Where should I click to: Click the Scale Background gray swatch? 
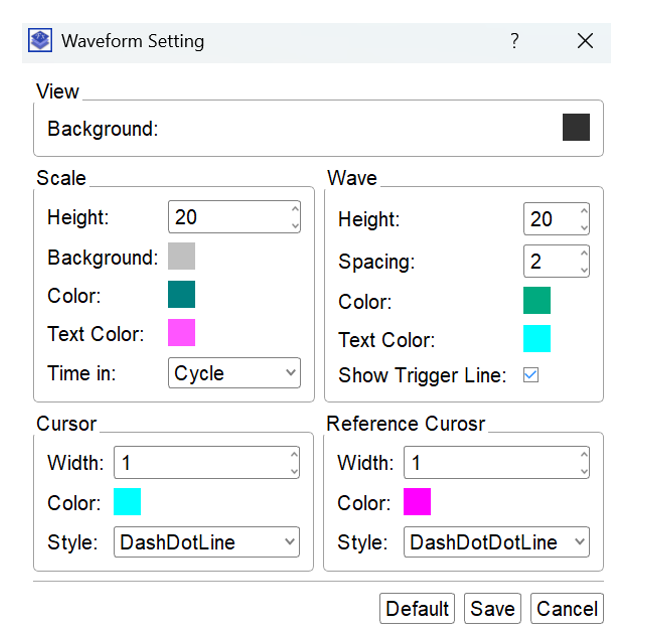[181, 256]
